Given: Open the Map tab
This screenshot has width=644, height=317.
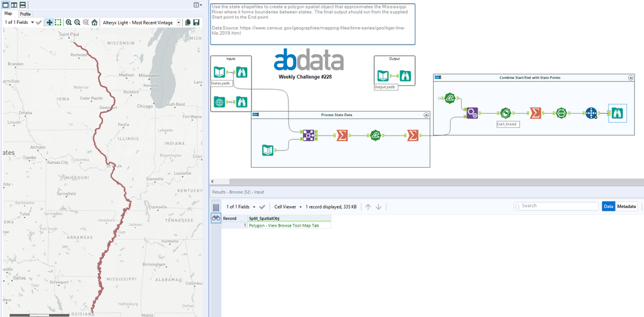Looking at the screenshot, I should [8, 14].
